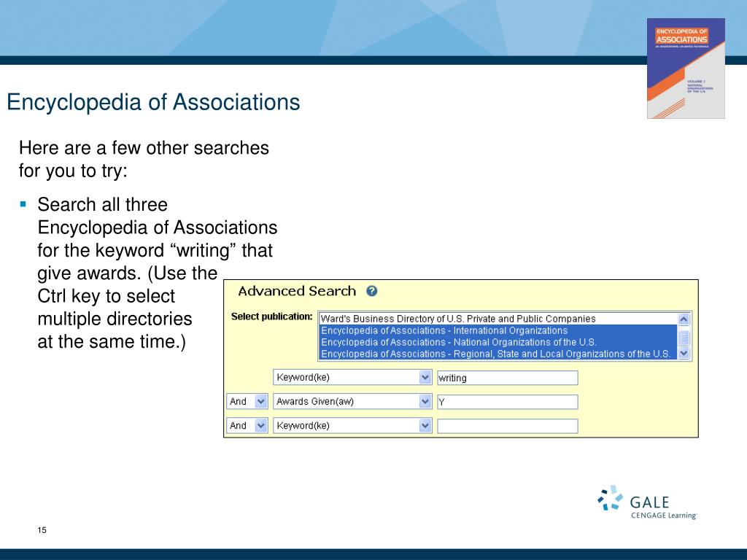Select Encyclopedia of Associations - National Organizations
Screen dimensions: 747x560
point(498,342)
